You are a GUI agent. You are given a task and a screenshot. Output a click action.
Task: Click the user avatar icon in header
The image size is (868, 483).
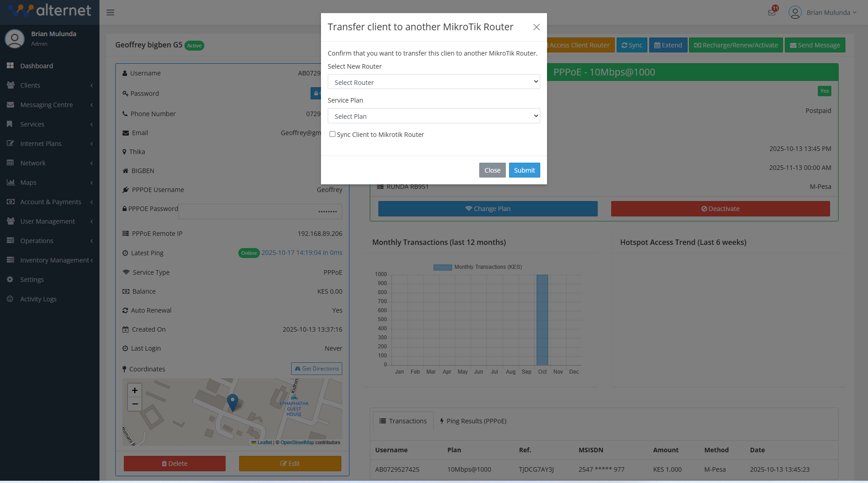coord(795,12)
